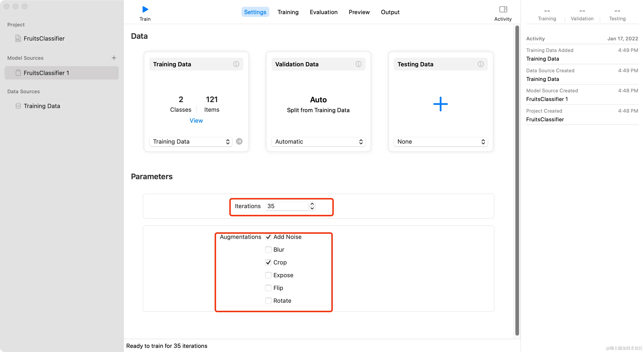Viewport: 644px width, 352px height.
Task: Click the Iterations stepper up arrow
Action: 312,204
